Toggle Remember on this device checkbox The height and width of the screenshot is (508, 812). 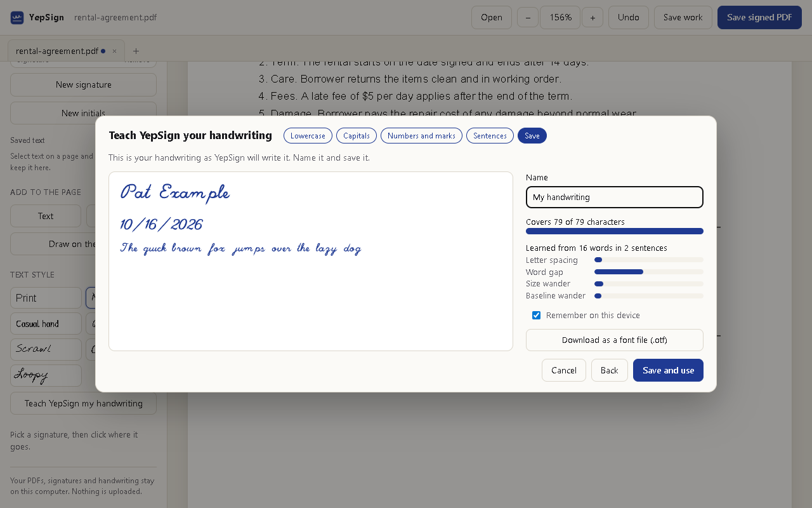(x=537, y=316)
